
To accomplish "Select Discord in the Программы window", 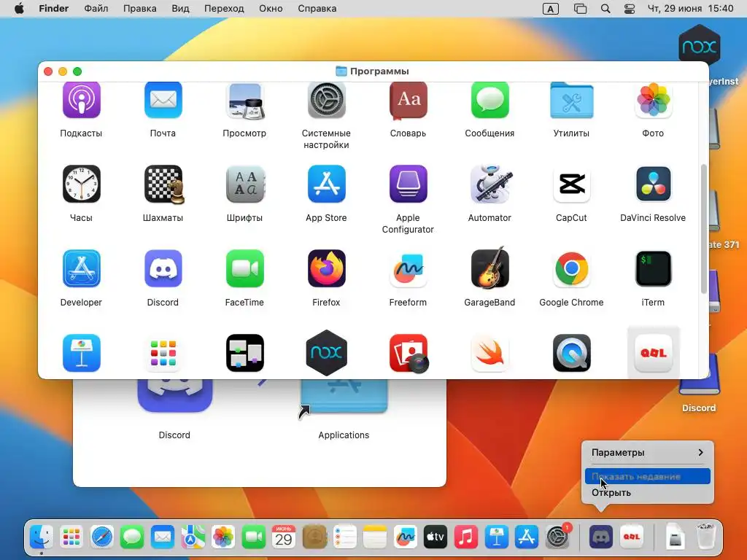I will [x=163, y=268].
